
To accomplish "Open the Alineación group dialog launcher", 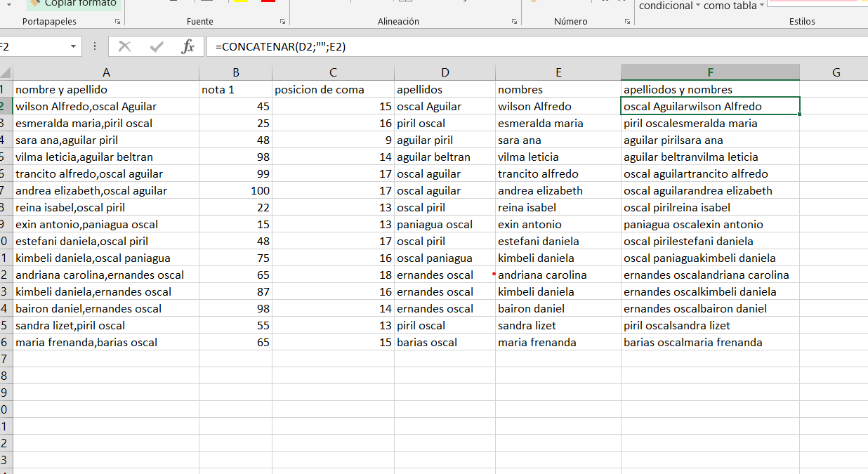I will click(514, 22).
